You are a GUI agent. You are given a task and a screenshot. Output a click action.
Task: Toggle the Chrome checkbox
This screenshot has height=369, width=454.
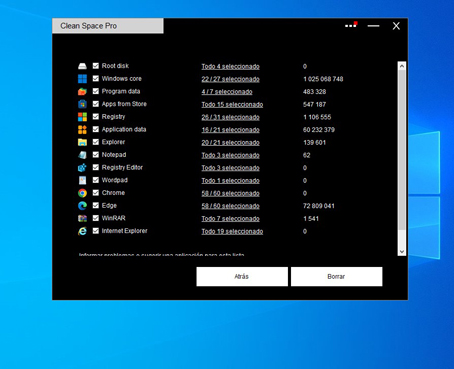[96, 192]
